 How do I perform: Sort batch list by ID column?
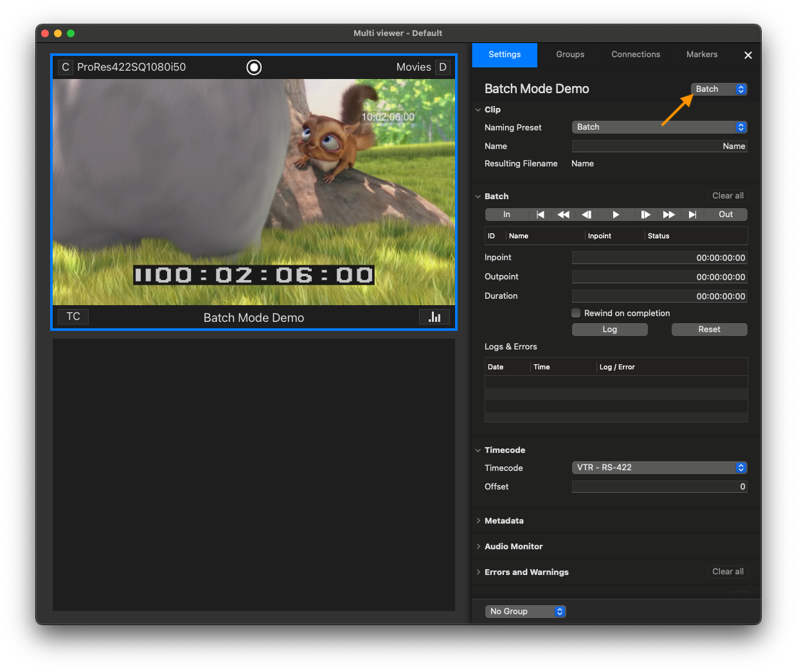(495, 236)
